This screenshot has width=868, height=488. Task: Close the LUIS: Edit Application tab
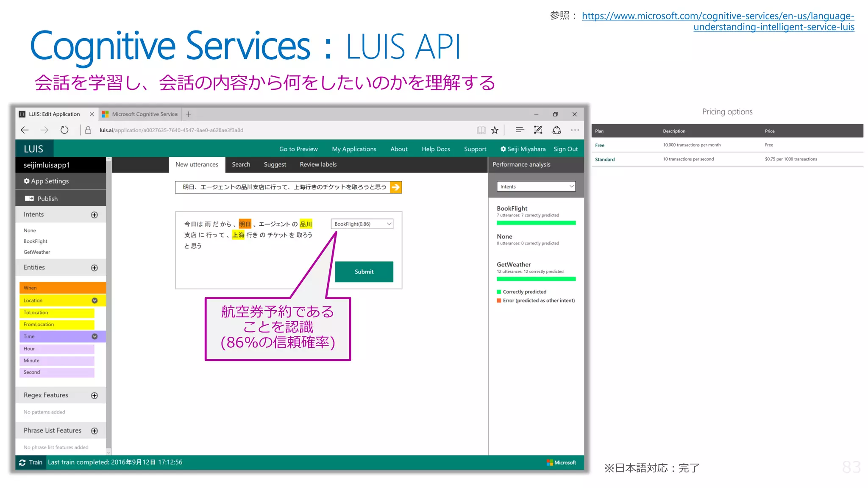pos(92,114)
